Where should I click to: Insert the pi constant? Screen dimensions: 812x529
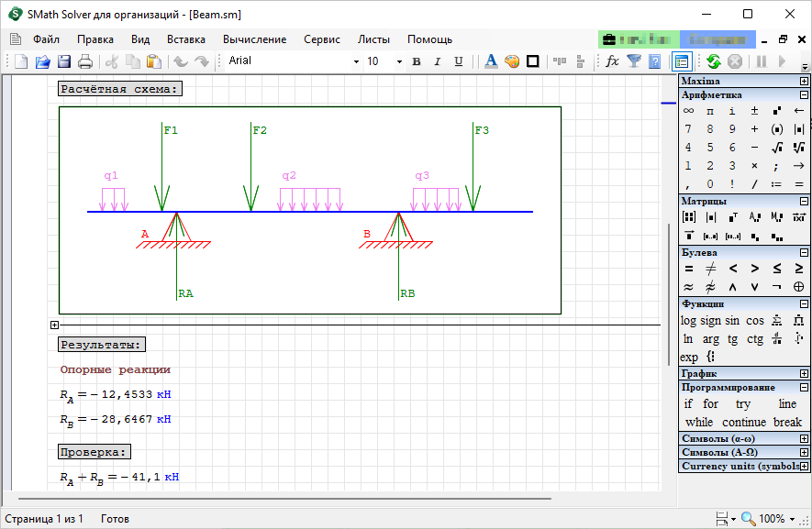[710, 111]
